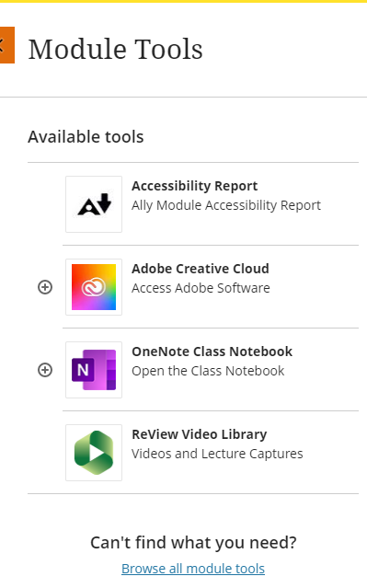Select the Open the Class Notebook description
Image resolution: width=367 pixels, height=588 pixels.
tap(208, 371)
